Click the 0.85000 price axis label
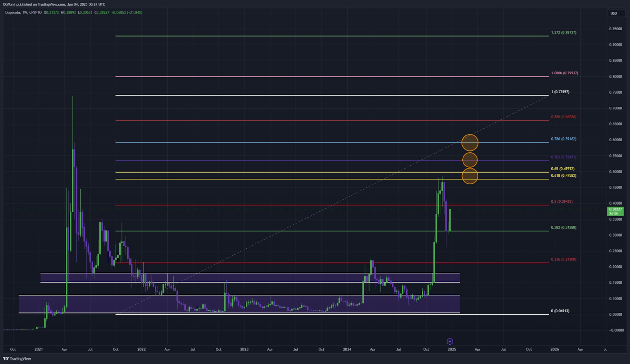This screenshot has width=630, height=364. (616, 61)
